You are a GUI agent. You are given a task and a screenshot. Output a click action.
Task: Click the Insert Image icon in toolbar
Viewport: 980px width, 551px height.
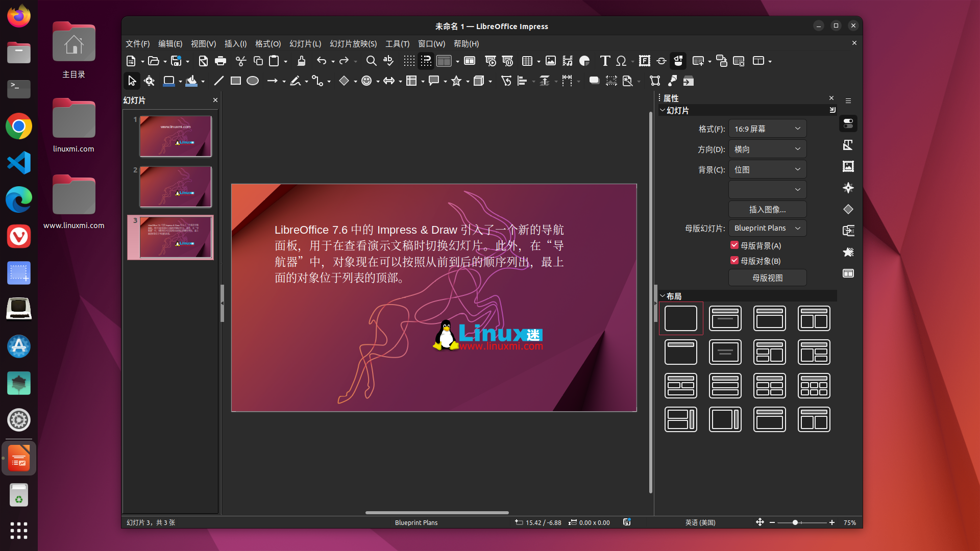[551, 61]
